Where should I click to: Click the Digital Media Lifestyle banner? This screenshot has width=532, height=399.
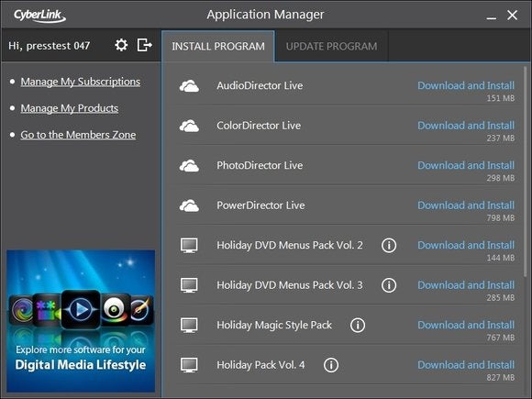click(81, 321)
